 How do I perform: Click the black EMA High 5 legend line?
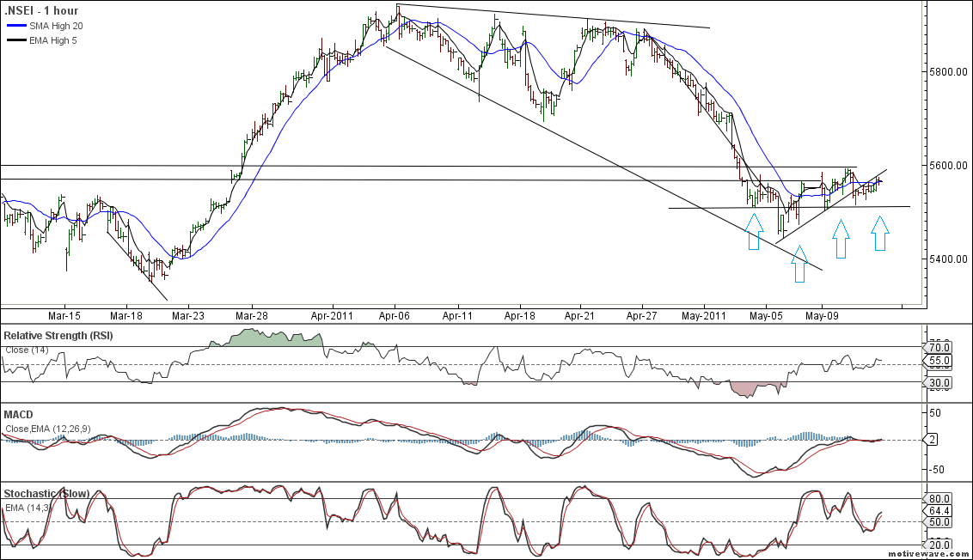(16, 40)
